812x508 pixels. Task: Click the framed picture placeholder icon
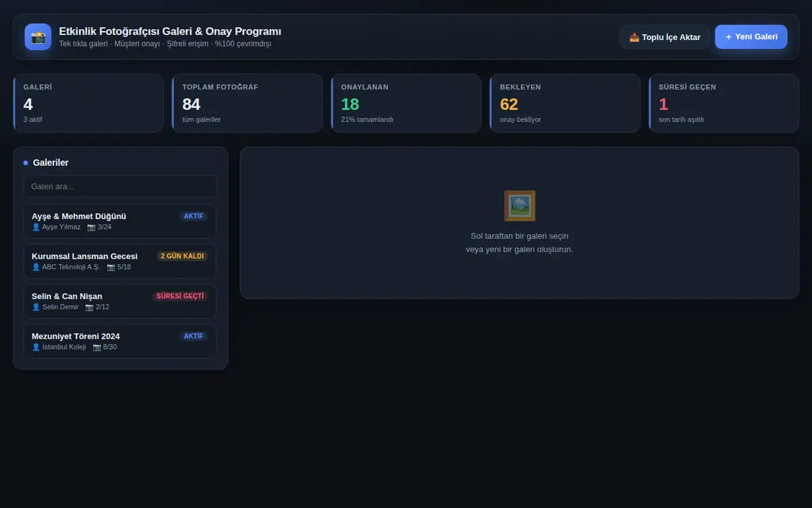520,205
